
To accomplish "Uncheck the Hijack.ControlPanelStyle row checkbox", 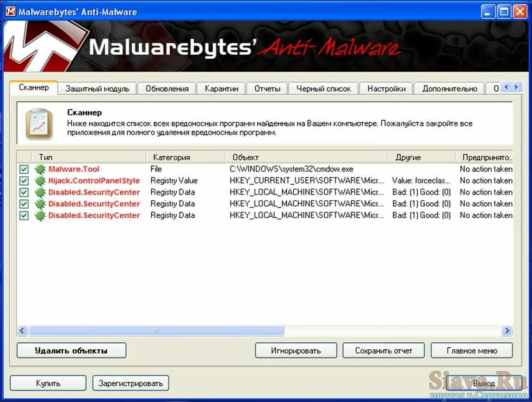I will tap(24, 181).
